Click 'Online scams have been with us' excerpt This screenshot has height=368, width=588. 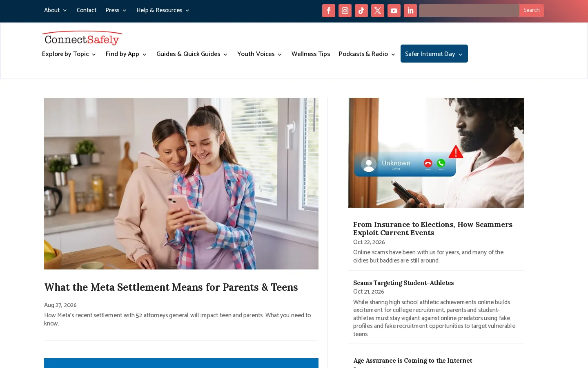428,256
